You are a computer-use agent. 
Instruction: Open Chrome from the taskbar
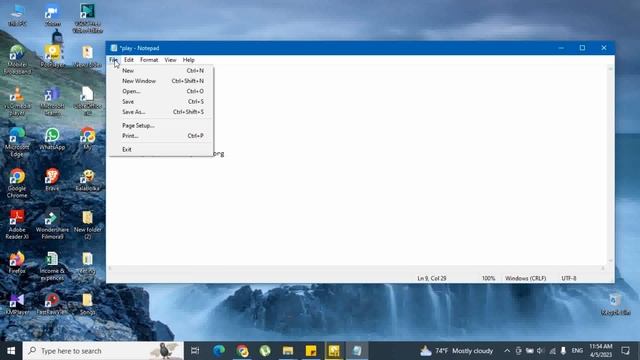(242, 351)
